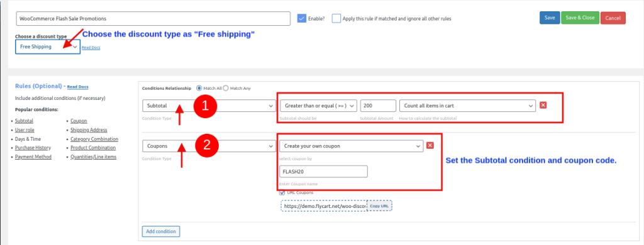644x245 pixels.
Task: Toggle the Enable? checkbox
Action: [x=302, y=18]
